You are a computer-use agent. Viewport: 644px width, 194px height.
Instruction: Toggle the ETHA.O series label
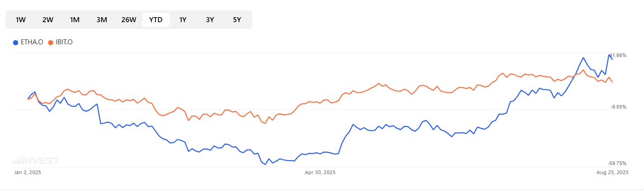pos(32,43)
